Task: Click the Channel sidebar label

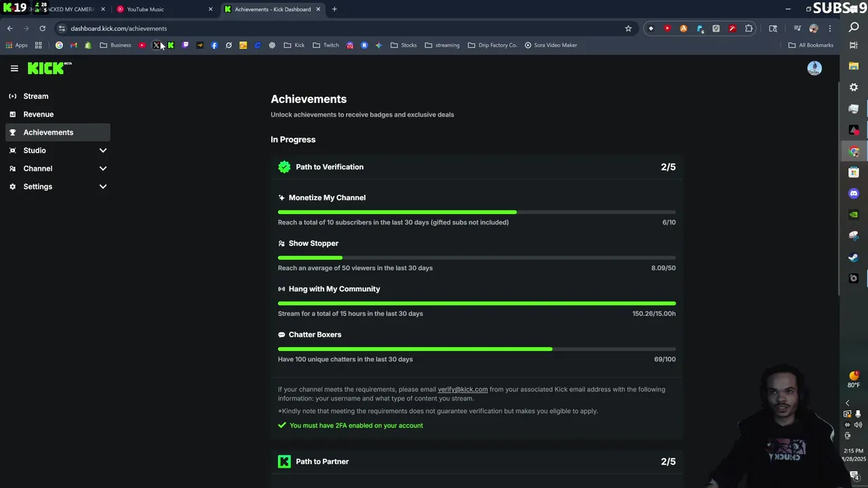Action: coord(37,169)
